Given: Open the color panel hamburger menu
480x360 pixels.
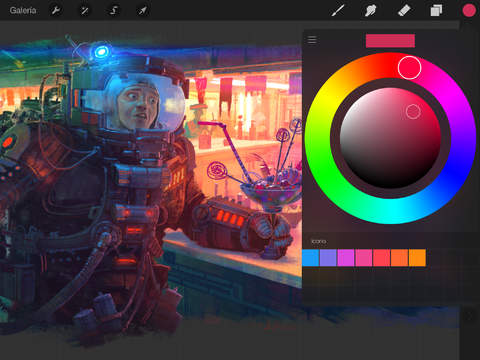Looking at the screenshot, I should pyautogui.click(x=312, y=40).
